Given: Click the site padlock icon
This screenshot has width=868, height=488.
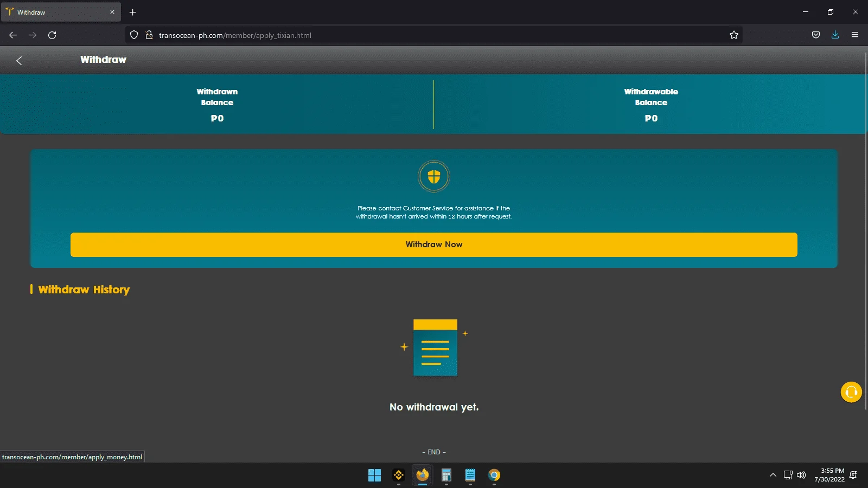Looking at the screenshot, I should [x=149, y=35].
